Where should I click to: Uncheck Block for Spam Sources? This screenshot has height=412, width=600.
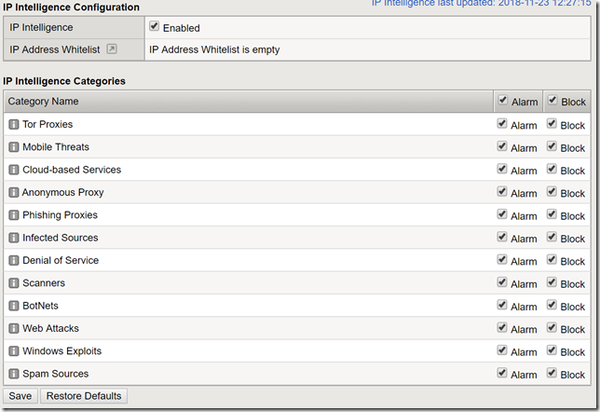coord(552,374)
